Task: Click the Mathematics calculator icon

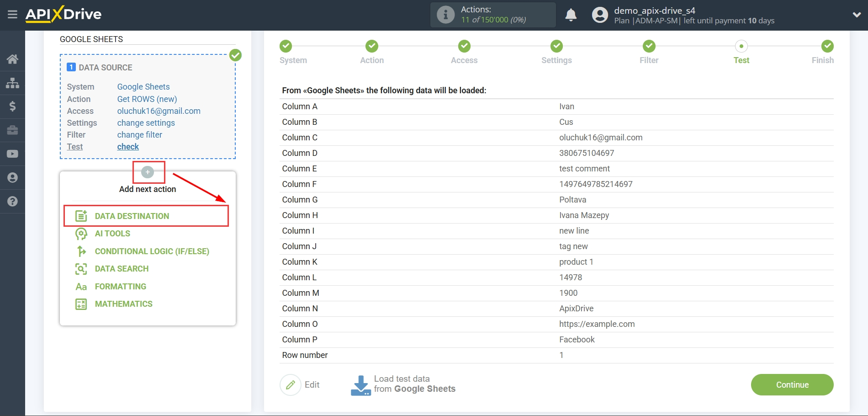Action: (81, 304)
